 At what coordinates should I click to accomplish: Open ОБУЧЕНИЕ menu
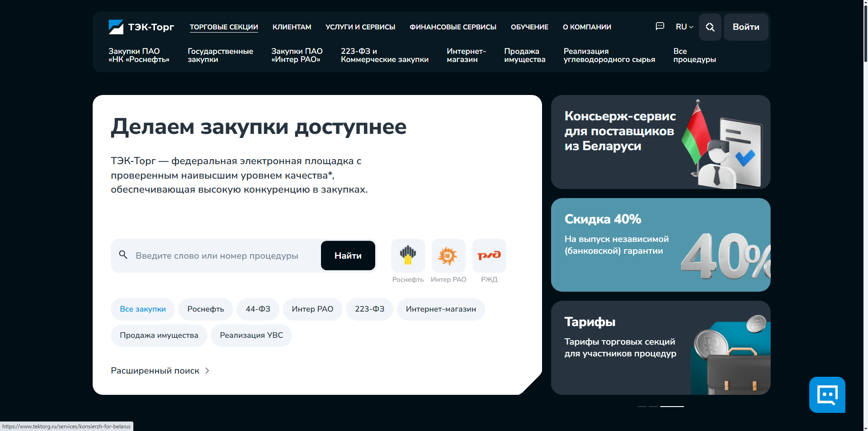[x=529, y=27]
